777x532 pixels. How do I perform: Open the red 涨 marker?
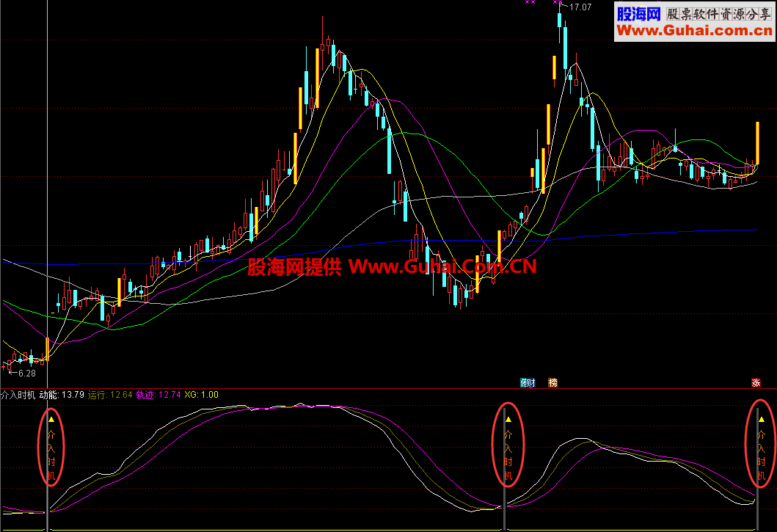(756, 383)
